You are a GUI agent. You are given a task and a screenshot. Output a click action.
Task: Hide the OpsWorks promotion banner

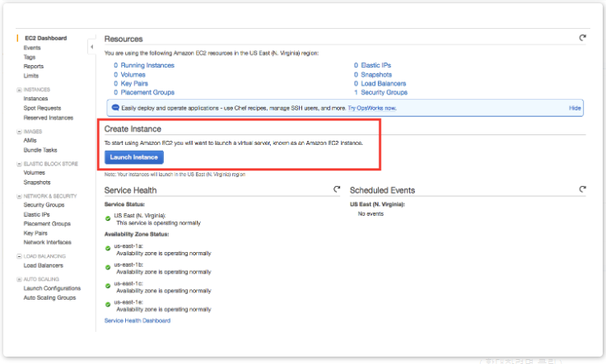click(575, 108)
